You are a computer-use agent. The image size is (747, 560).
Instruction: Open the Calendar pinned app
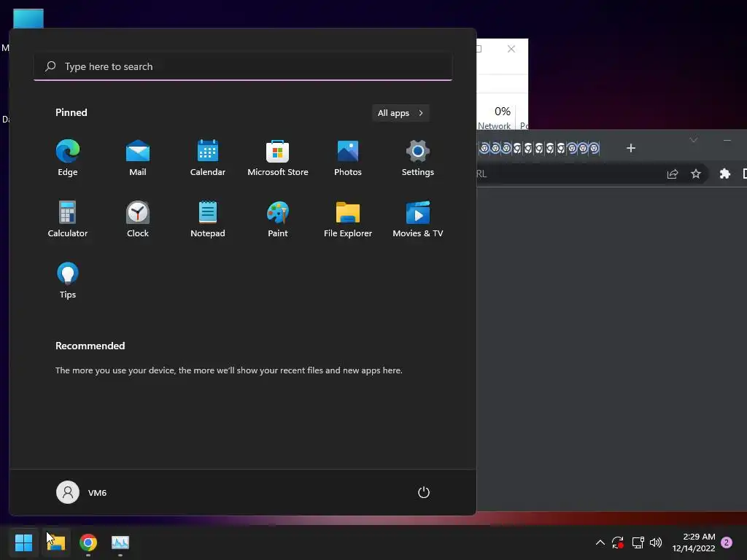pos(208,158)
